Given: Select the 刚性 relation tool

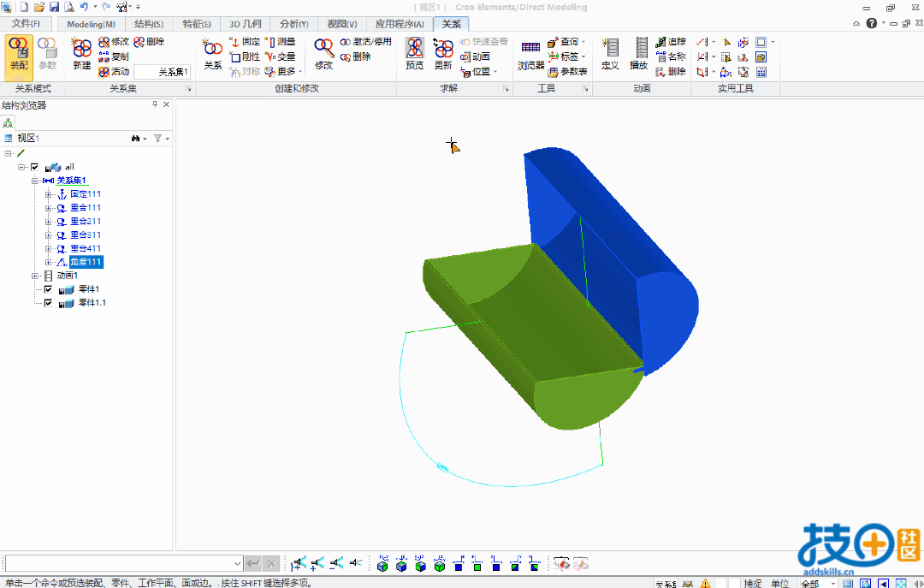Looking at the screenshot, I should [x=245, y=56].
